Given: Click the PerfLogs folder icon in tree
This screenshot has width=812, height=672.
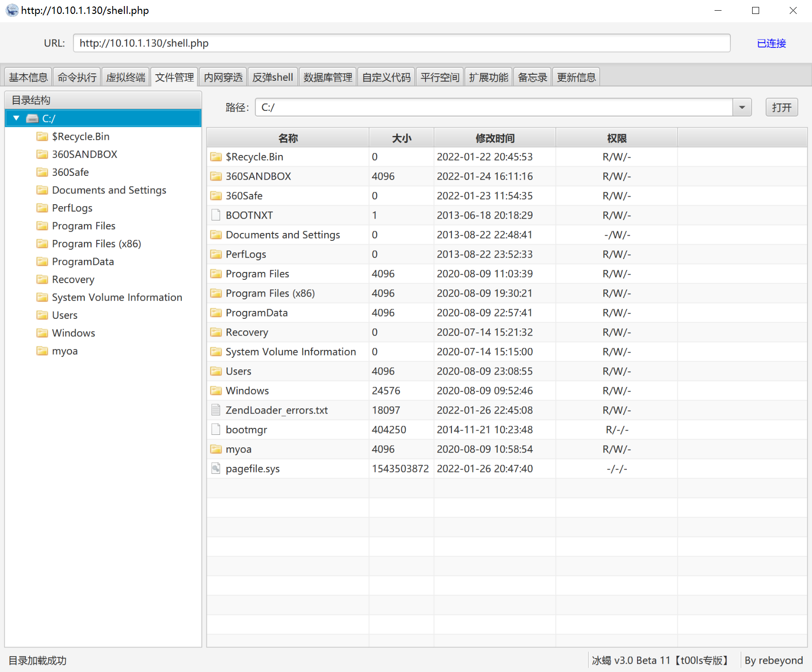Looking at the screenshot, I should click(x=42, y=208).
